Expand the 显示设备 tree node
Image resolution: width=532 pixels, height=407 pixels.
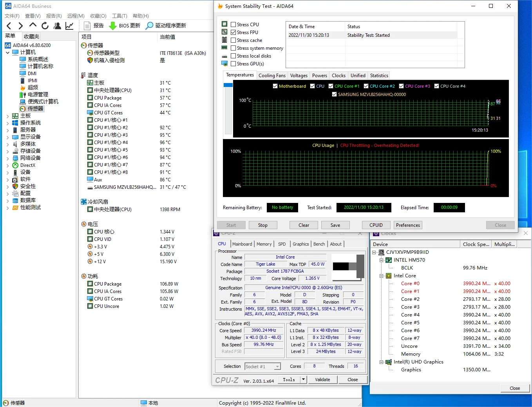pyautogui.click(x=7, y=137)
